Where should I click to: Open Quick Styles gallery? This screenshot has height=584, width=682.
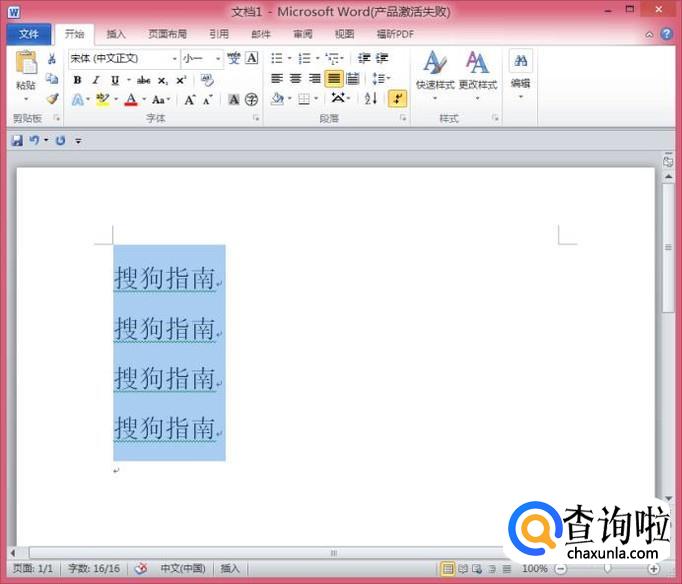[x=435, y=75]
